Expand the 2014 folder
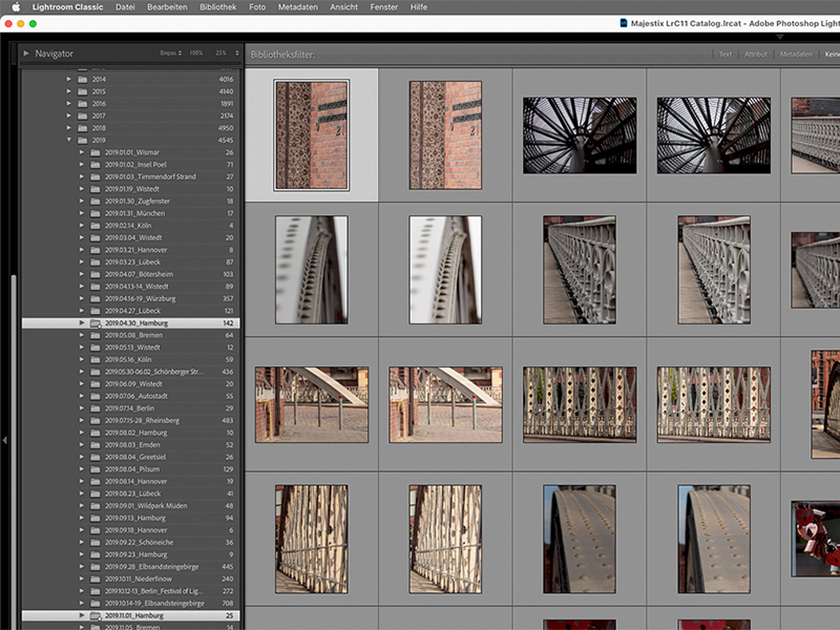 tap(69, 79)
